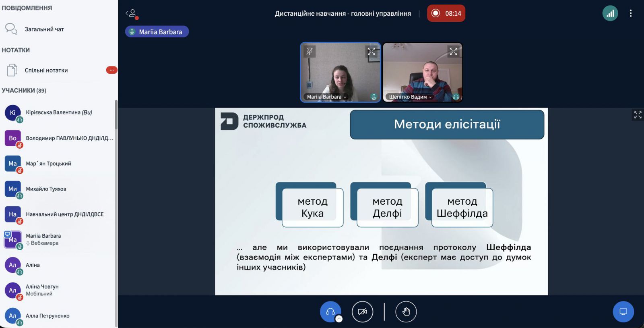Select participant Михайло Туяхов
The width and height of the screenshot is (644, 328).
pyautogui.click(x=46, y=189)
